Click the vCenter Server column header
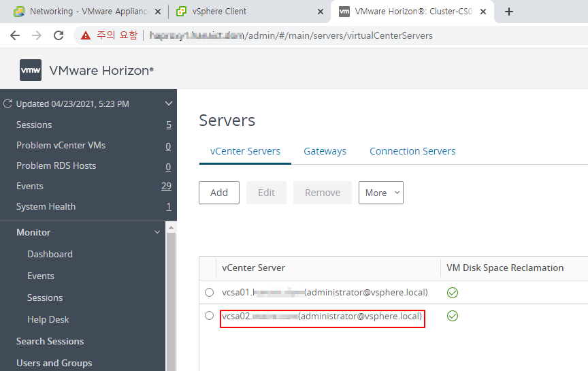Viewport: 588px width, 371px height. (x=253, y=268)
